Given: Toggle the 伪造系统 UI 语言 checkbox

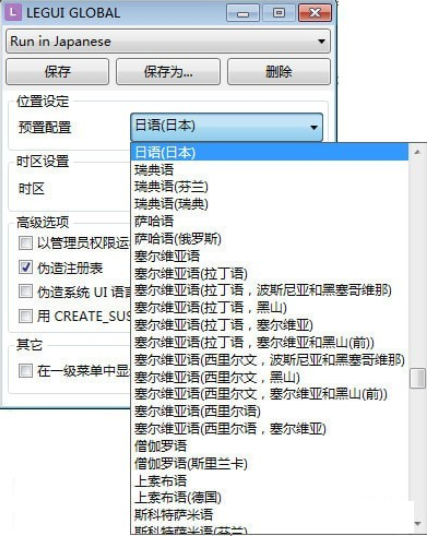Looking at the screenshot, I should click(x=26, y=291).
